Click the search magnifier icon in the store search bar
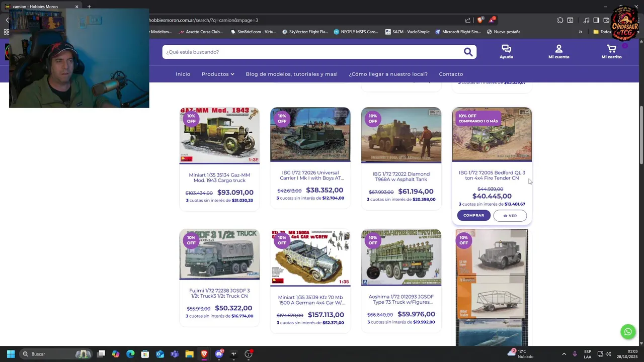The width and height of the screenshot is (644, 362). pos(468,52)
